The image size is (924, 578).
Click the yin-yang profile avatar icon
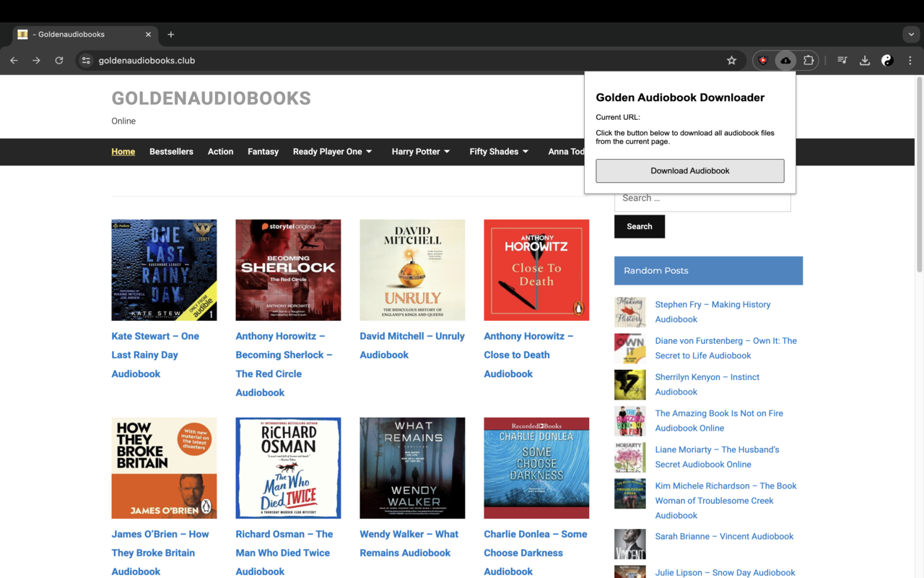886,60
